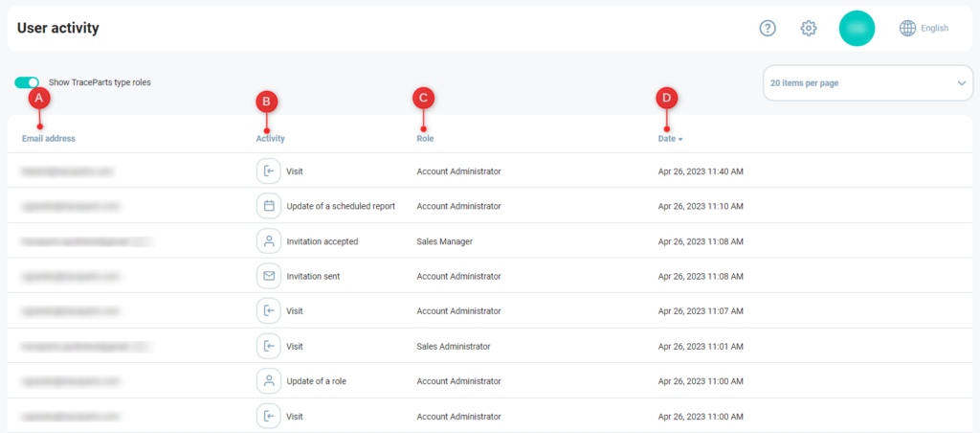Screen dimensions: 980x433
Task: Click the Sales Manager role entry
Action: pos(444,241)
